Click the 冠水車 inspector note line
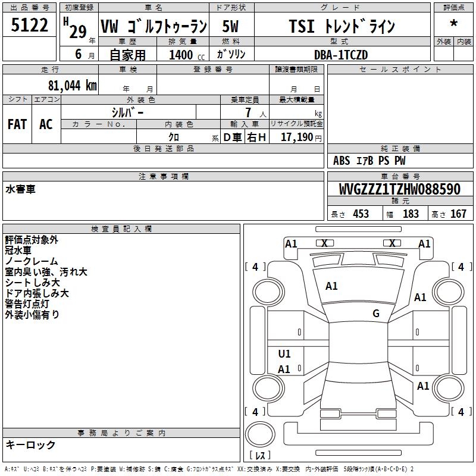 (18, 250)
